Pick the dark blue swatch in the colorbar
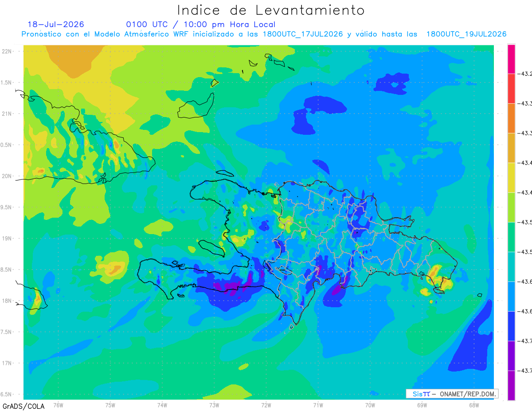532x411 pixels. tap(511, 326)
